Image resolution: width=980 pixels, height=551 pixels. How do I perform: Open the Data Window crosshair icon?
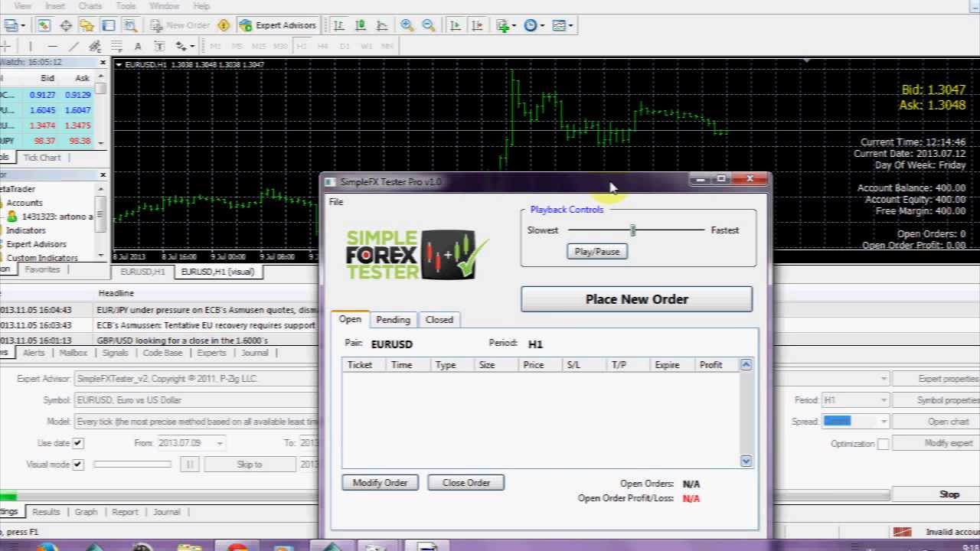(66, 25)
